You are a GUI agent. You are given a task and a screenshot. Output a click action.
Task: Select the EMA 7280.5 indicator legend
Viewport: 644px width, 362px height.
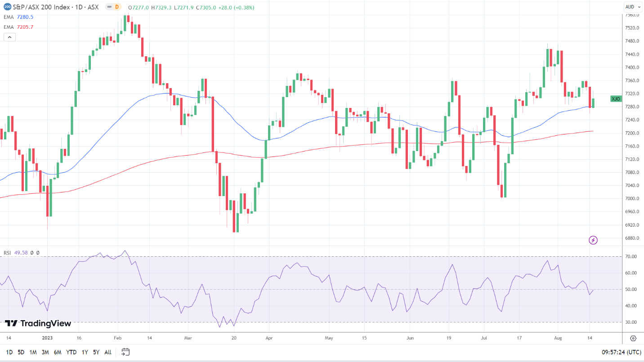[18, 17]
